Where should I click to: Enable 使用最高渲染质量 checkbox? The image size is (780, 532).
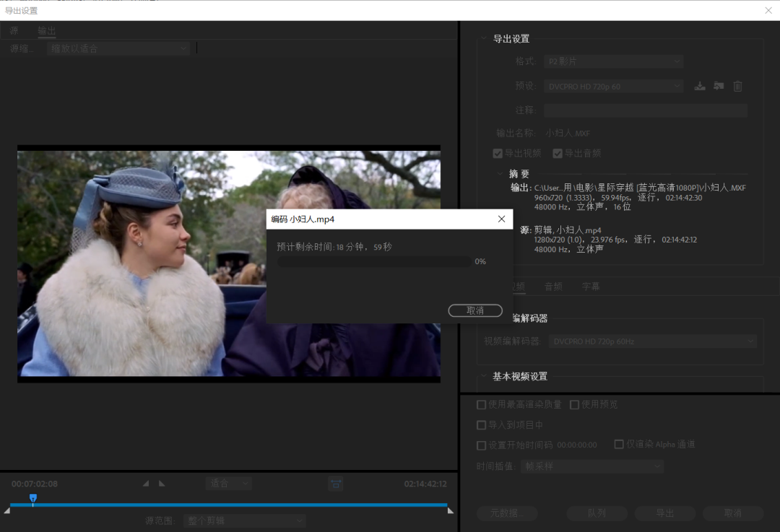pos(482,405)
